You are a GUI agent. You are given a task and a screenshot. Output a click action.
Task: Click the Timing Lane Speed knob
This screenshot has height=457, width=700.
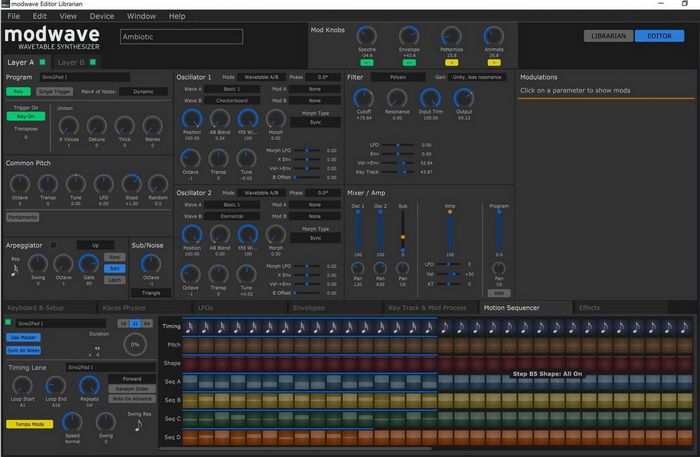(72, 422)
